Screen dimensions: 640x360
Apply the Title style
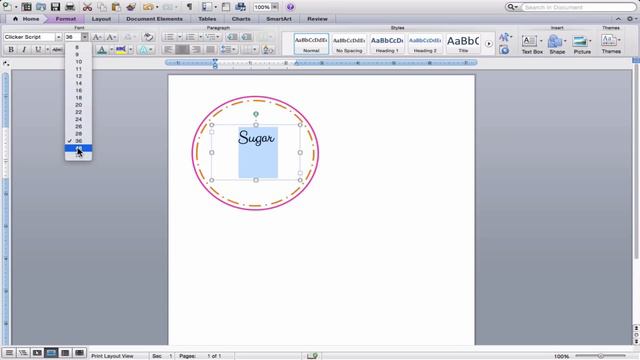coord(463,44)
